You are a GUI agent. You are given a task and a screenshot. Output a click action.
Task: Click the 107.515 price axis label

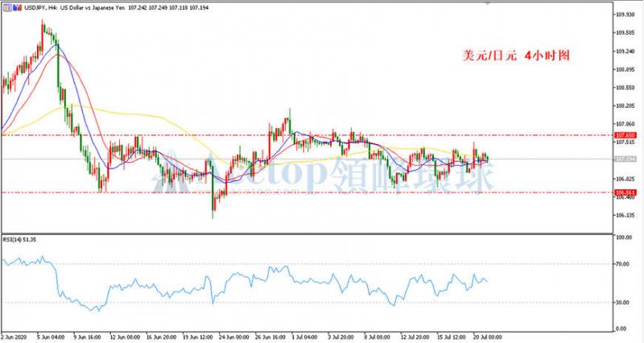click(x=625, y=143)
